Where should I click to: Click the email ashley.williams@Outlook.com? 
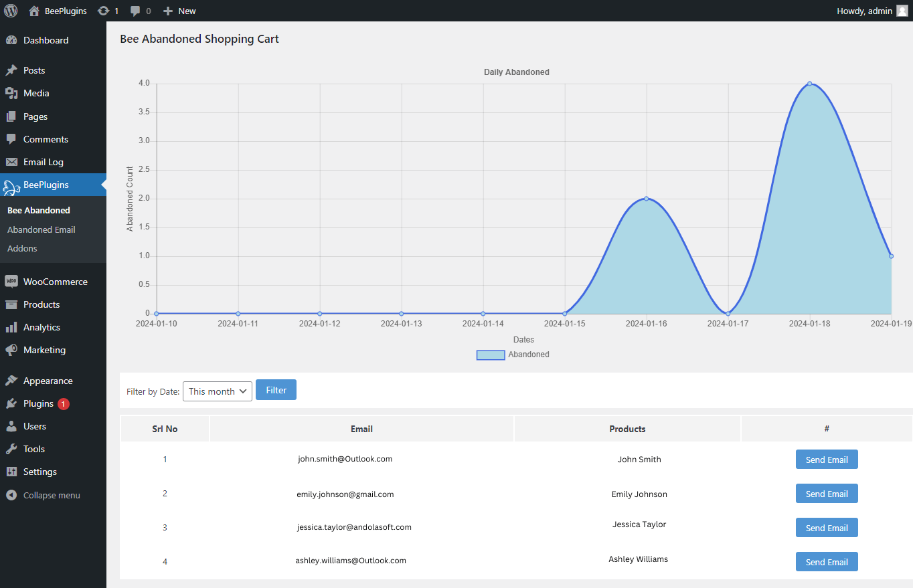click(351, 561)
